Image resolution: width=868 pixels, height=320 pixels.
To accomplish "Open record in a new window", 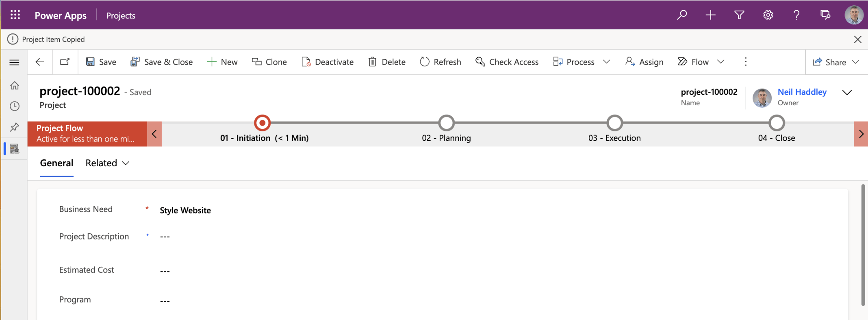I will 65,62.
